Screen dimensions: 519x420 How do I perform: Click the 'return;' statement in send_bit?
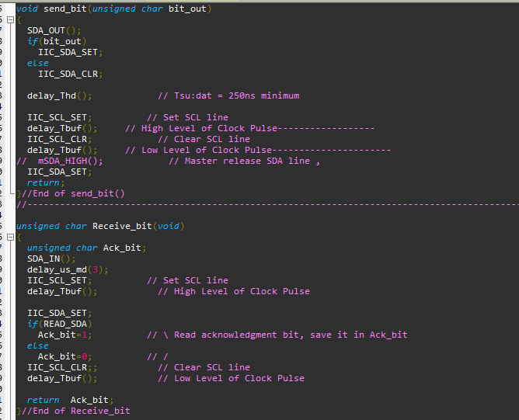(46, 183)
